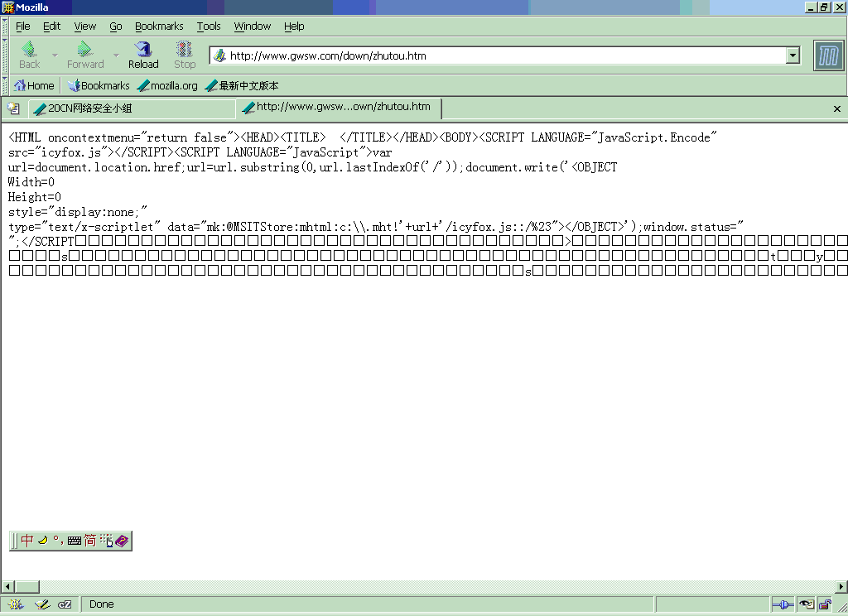This screenshot has width=848, height=616.
Task: Collapse the navigation toolbar using its grippy
Action: (x=5, y=55)
